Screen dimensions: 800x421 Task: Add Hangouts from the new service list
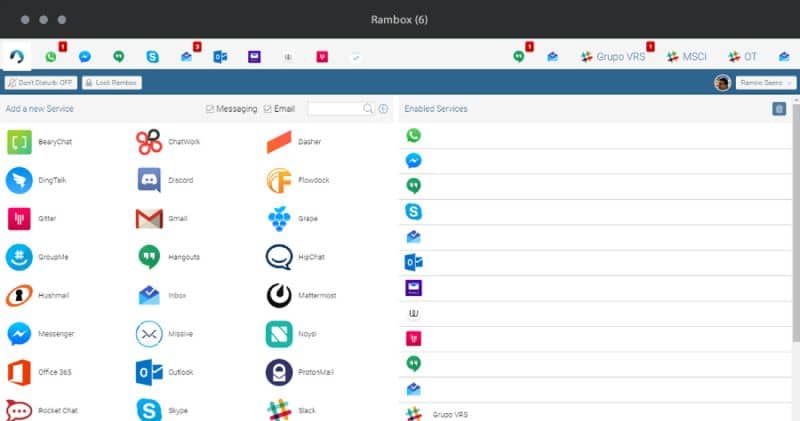168,257
